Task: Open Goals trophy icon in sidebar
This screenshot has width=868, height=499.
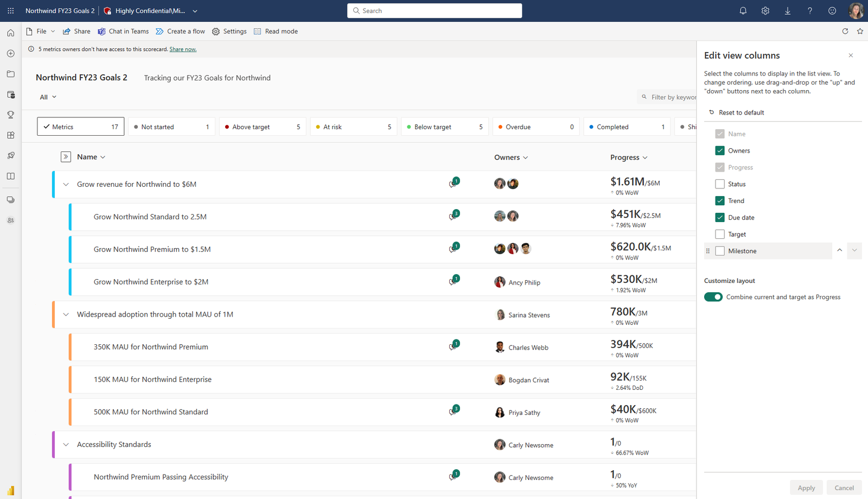Action: pos(11,115)
